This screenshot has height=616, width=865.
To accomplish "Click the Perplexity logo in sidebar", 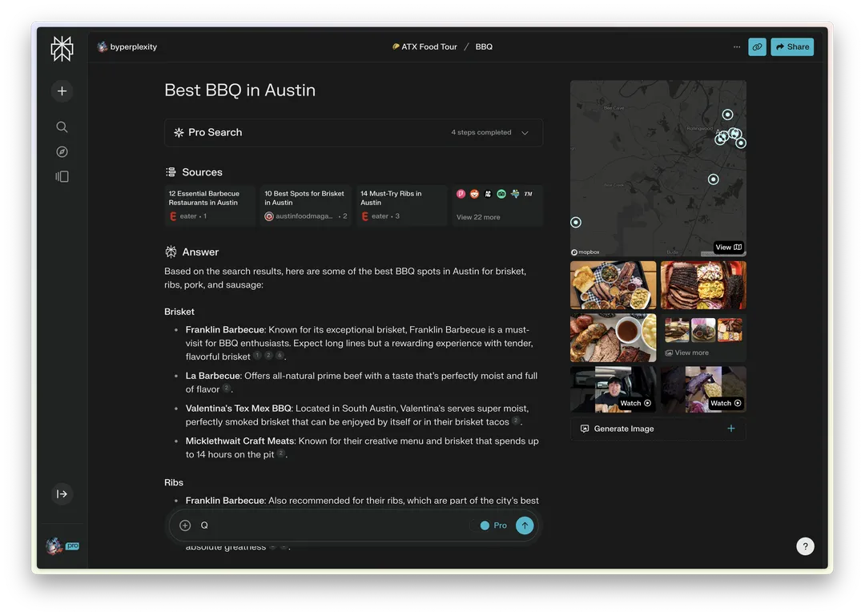I will 62,49.
